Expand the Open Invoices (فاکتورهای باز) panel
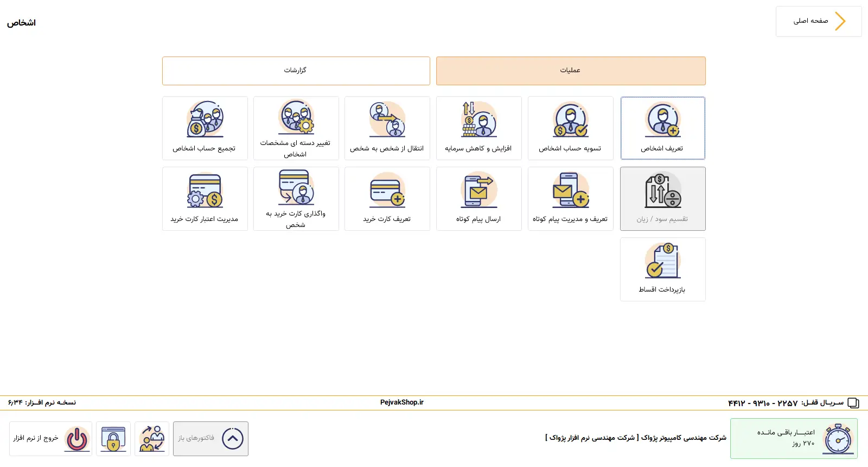The width and height of the screenshot is (868, 467). (x=210, y=439)
